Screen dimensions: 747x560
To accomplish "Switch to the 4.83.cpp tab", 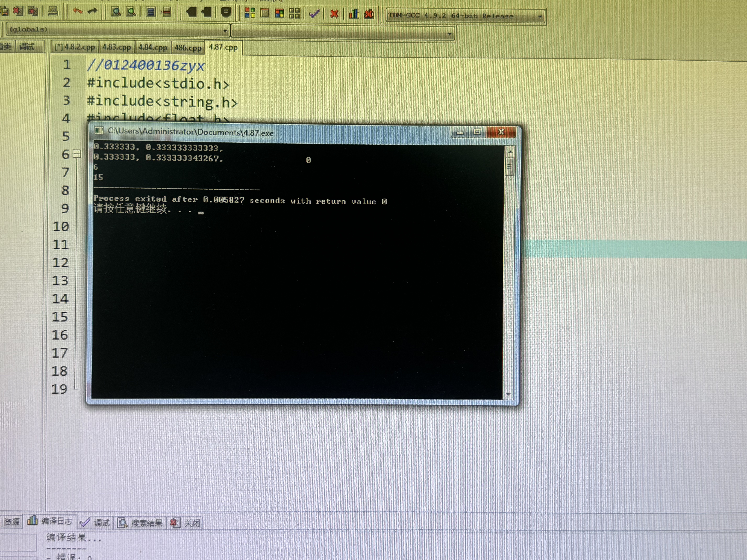I will [117, 47].
